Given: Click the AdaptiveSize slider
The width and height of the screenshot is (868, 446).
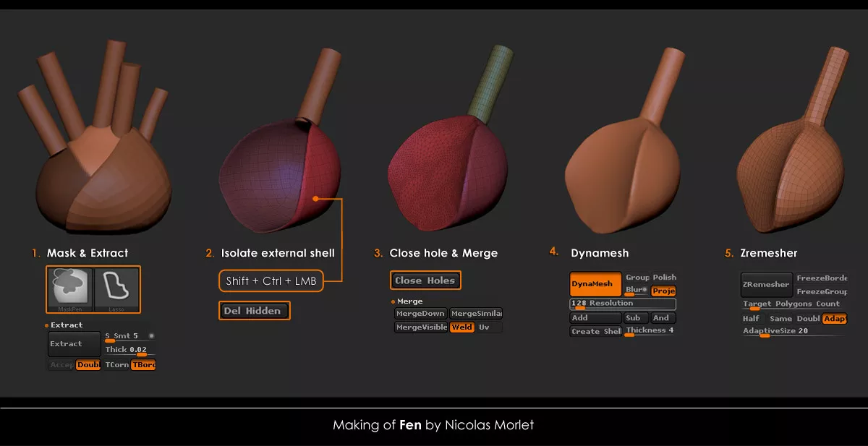Looking at the screenshot, I should point(793,332).
